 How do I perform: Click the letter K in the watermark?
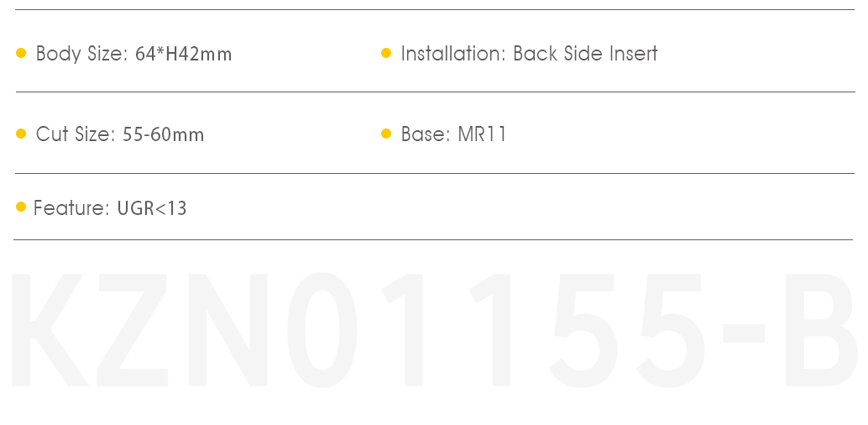tap(50, 330)
